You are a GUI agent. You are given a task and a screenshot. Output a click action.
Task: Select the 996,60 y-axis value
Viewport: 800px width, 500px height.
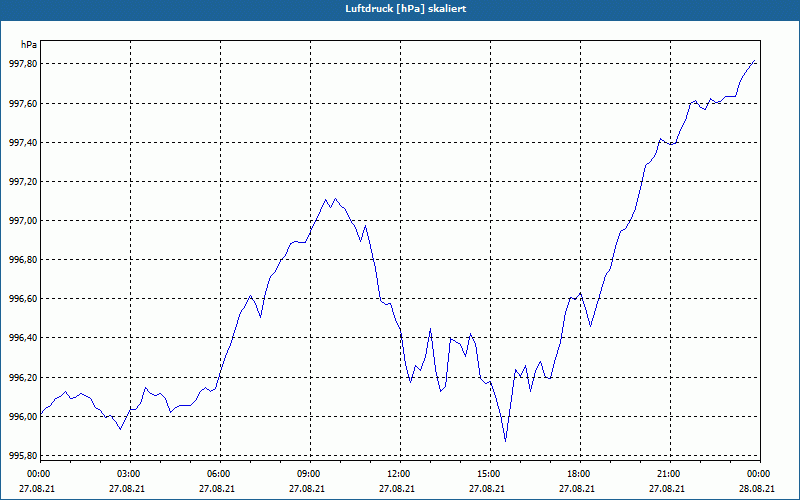[x=23, y=299]
